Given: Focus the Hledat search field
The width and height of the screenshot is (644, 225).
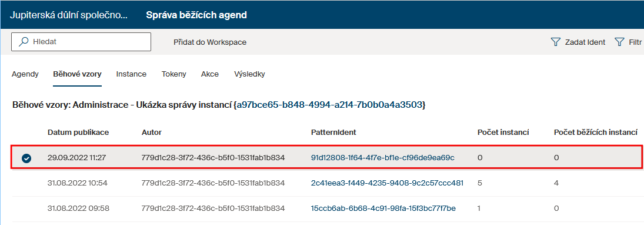Looking at the screenshot, I should coord(81,42).
